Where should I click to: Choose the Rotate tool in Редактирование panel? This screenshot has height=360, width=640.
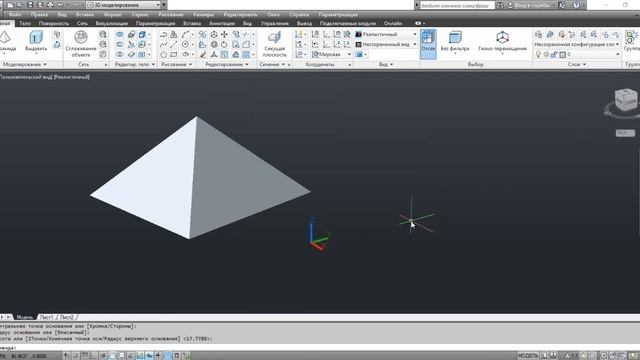click(x=224, y=44)
